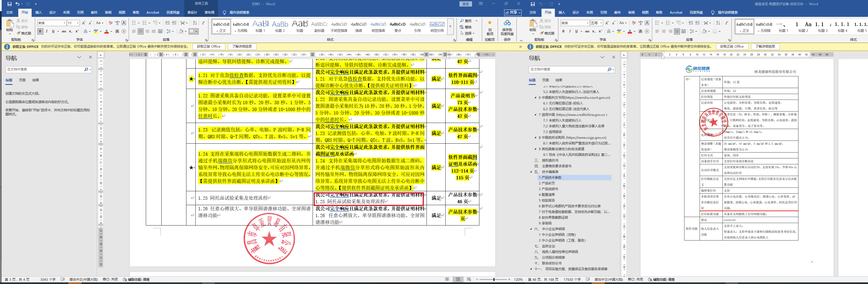Click the 保存到百度网盘 cloud icon

tap(507, 23)
